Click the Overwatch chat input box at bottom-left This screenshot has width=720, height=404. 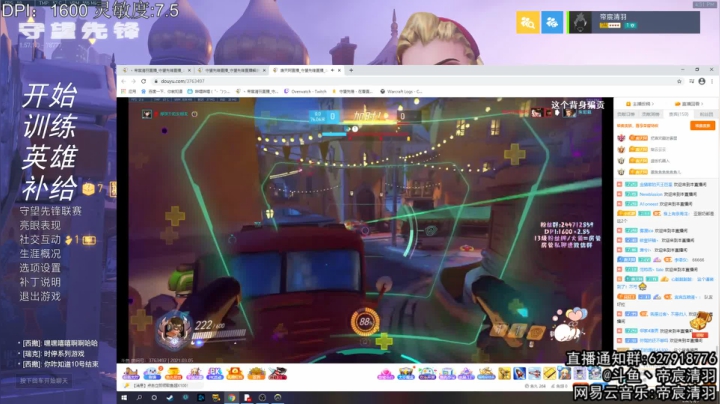(45, 381)
